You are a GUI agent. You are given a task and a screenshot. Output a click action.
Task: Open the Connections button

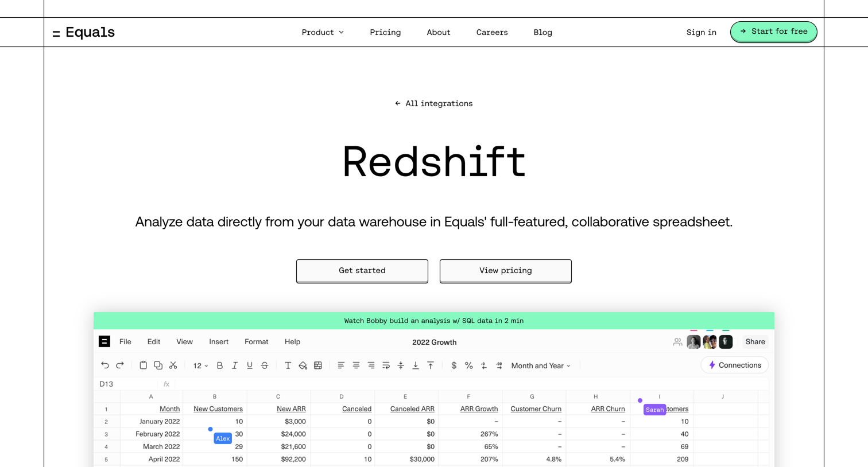click(x=735, y=365)
